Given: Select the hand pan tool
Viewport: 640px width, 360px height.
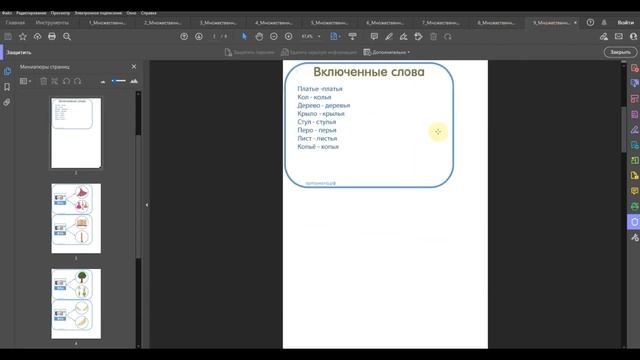Looking at the screenshot, I should point(259,37).
